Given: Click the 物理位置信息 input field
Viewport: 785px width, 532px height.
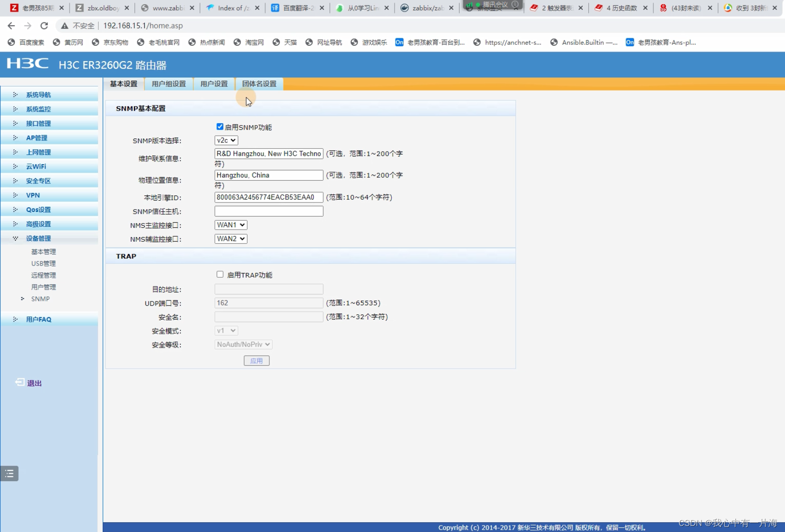Looking at the screenshot, I should coord(269,175).
